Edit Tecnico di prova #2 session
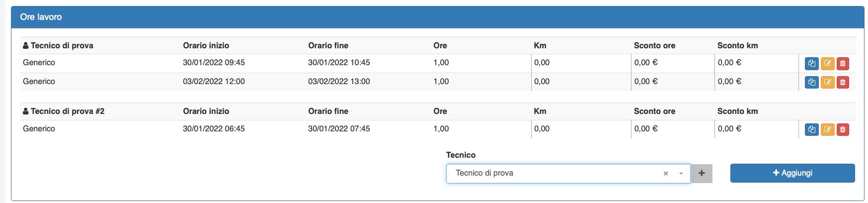Image resolution: width=868 pixels, height=203 pixels. [x=827, y=130]
